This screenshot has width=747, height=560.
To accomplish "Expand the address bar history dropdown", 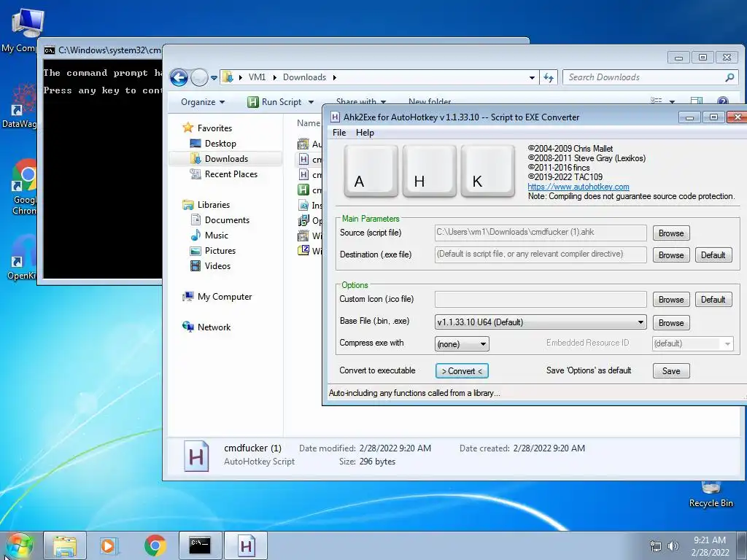I will [x=532, y=77].
